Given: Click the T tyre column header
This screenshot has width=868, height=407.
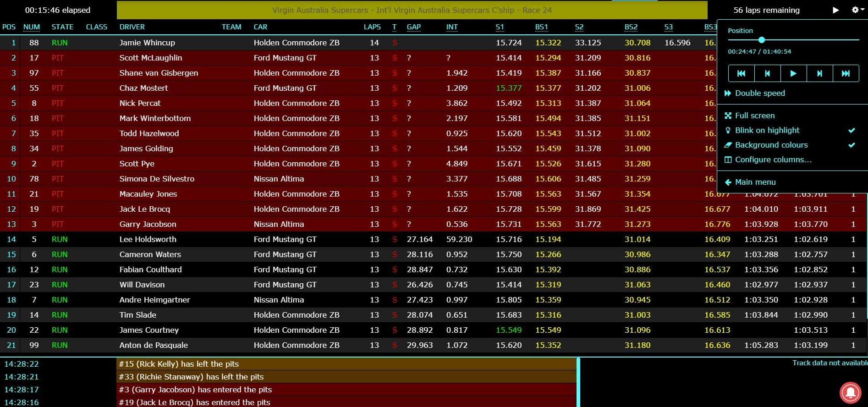Looking at the screenshot, I should pyautogui.click(x=394, y=27).
